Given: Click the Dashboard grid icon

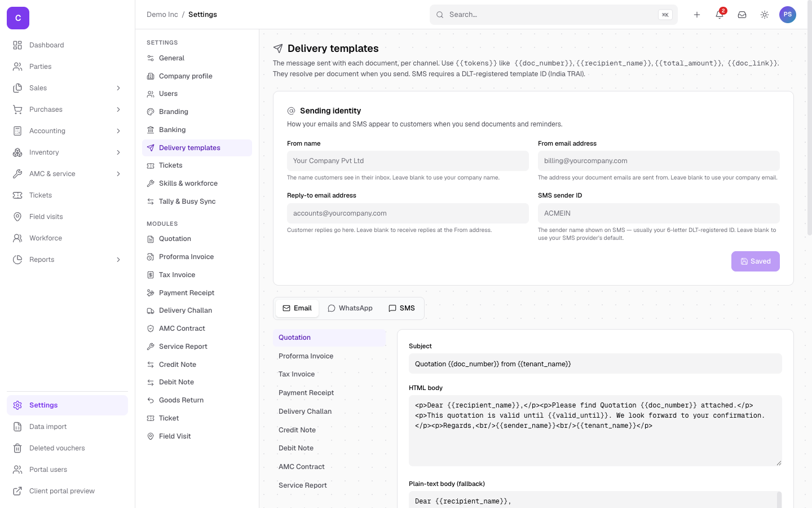Looking at the screenshot, I should tap(17, 45).
